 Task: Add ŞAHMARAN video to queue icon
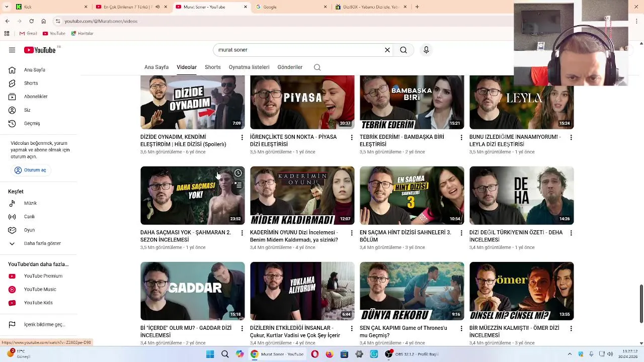click(x=238, y=185)
